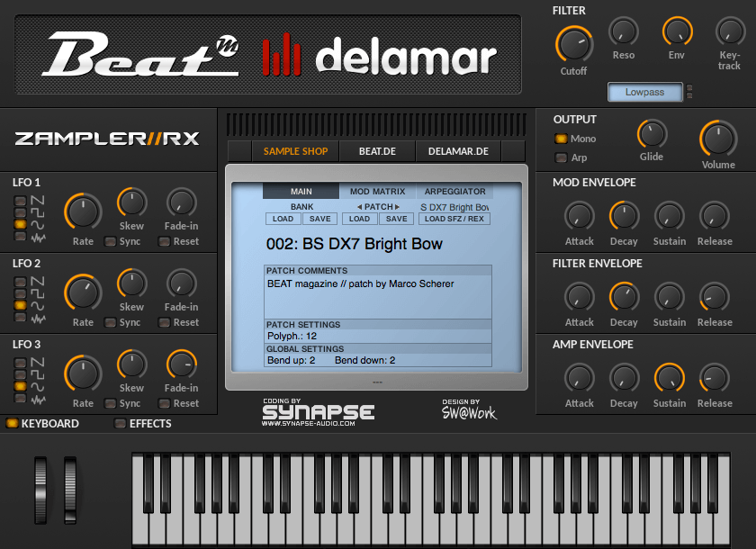The image size is (756, 549).
Task: Go to next patch with right arrow
Action: click(397, 207)
